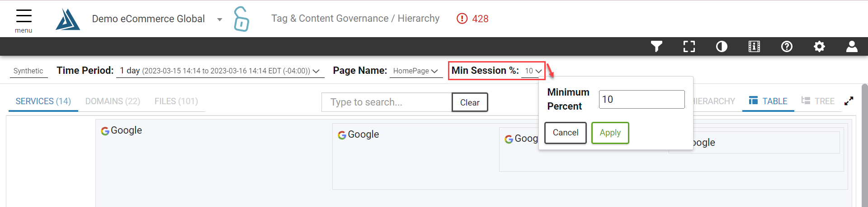The height and width of the screenshot is (207, 868).
Task: Click the 428 alerts indicator
Action: pyautogui.click(x=472, y=19)
